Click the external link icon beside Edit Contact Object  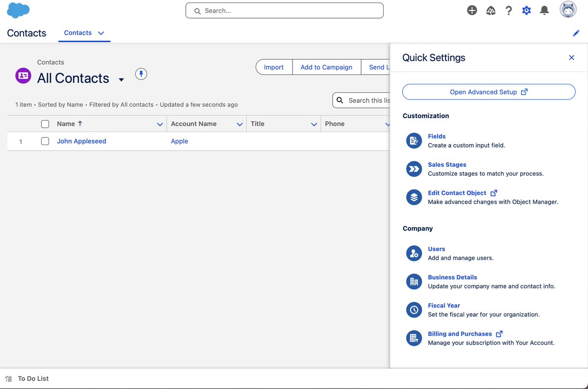point(494,193)
